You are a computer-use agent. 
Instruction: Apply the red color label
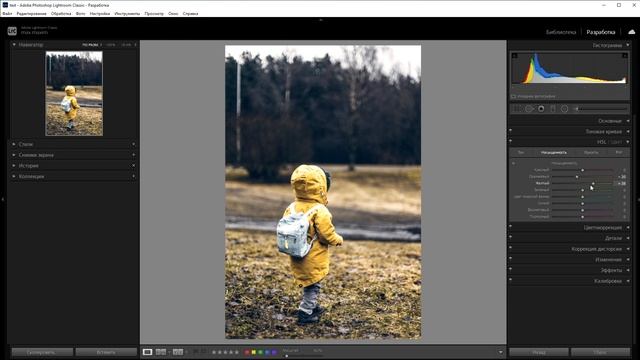[x=247, y=352]
